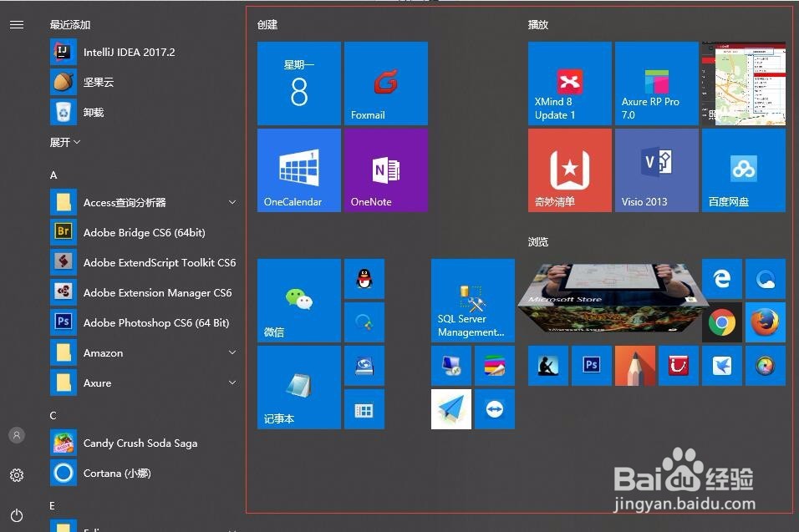Open the red U icon tile
Image resolution: width=799 pixels, height=532 pixels.
[x=679, y=366]
